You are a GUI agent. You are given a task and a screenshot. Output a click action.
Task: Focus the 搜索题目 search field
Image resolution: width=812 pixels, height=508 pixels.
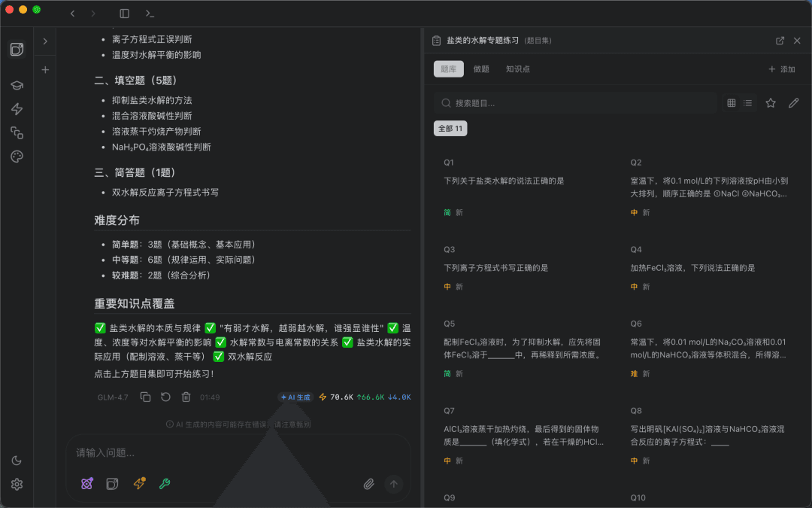(575, 103)
